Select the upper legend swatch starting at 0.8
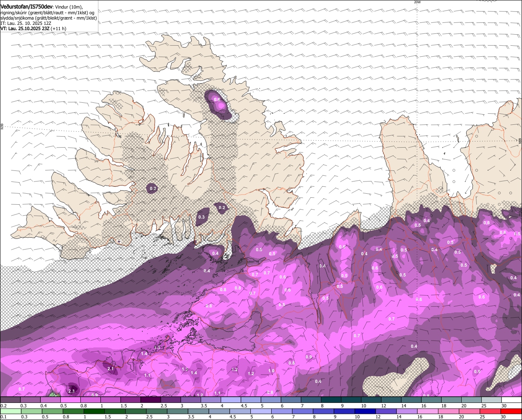This screenshot has height=420, width=522. [91, 400]
